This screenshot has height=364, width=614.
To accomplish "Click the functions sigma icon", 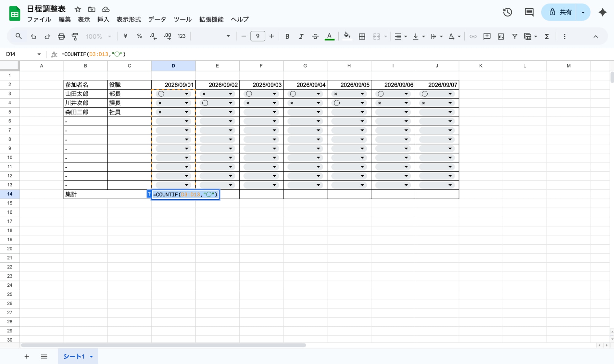I will point(547,37).
